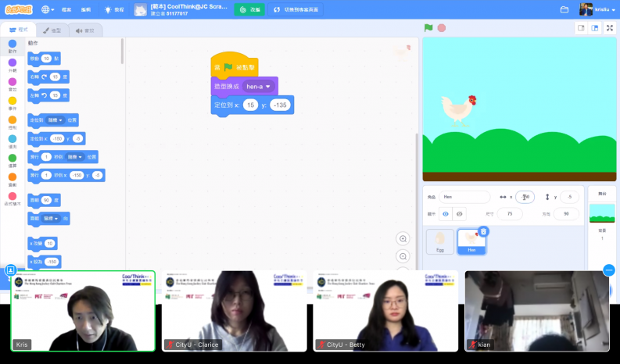
Task: Zoom in on the code workspace
Action: point(403,238)
